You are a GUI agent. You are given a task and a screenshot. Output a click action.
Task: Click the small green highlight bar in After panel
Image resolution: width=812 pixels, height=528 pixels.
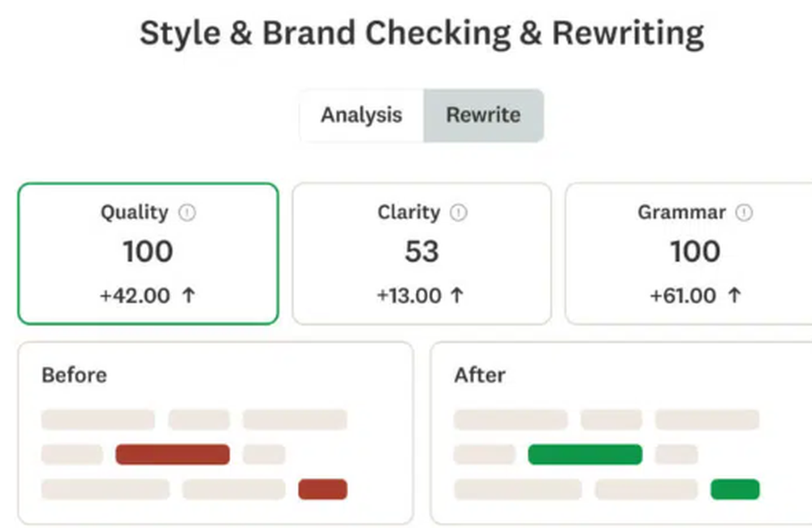tap(735, 489)
